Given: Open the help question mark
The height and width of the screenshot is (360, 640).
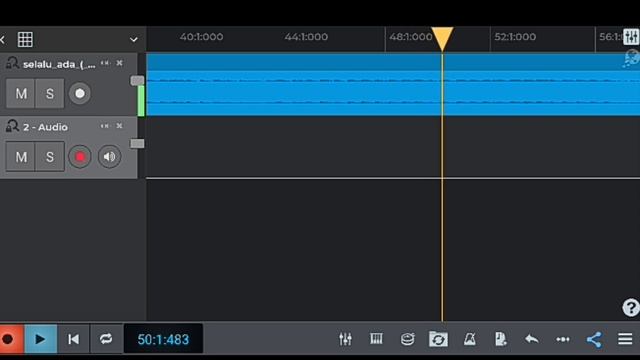Looking at the screenshot, I should tap(631, 307).
